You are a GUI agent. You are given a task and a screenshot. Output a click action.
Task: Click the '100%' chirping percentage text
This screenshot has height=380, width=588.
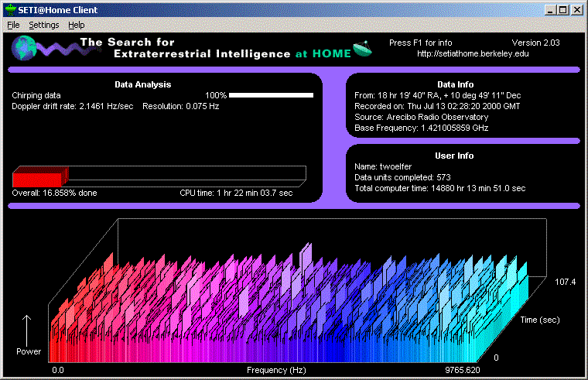[x=216, y=95]
